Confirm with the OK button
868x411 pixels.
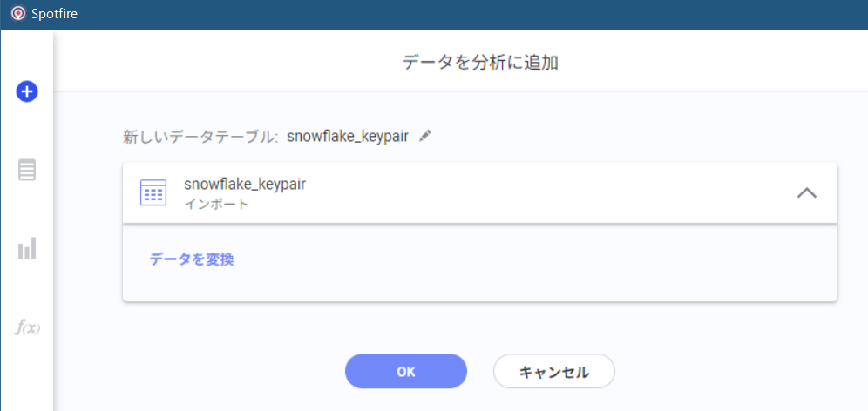406,371
